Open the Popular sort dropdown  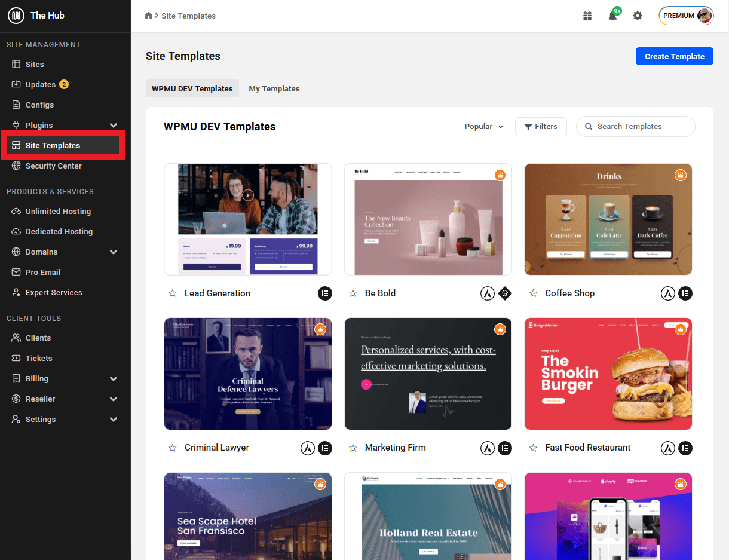(484, 127)
